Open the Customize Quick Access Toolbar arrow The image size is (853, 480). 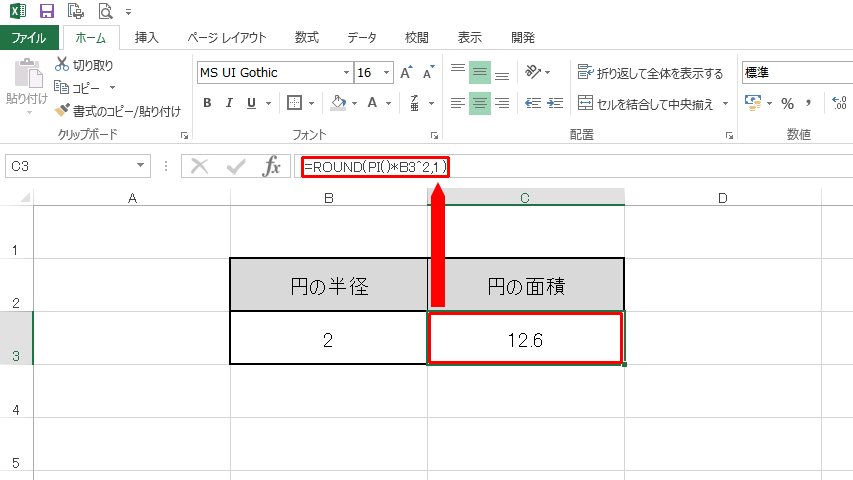(128, 11)
